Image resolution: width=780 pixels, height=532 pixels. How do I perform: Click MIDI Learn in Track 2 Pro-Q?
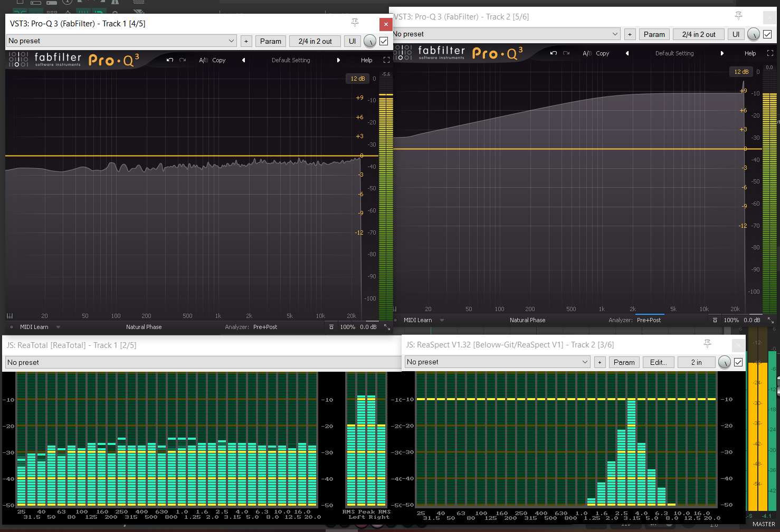point(418,320)
